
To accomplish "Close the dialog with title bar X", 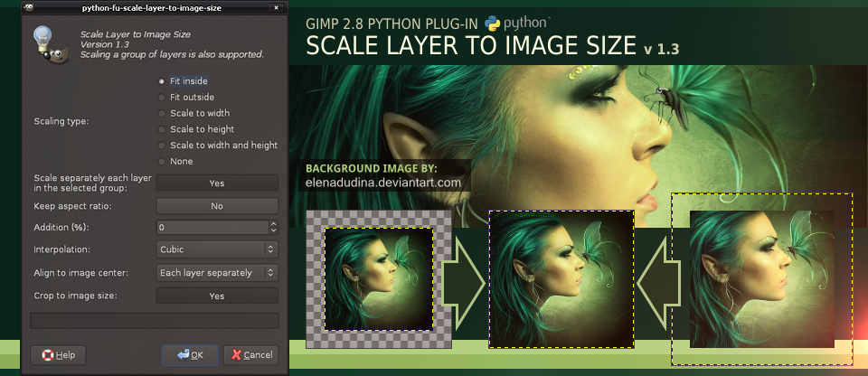I will pyautogui.click(x=275, y=8).
